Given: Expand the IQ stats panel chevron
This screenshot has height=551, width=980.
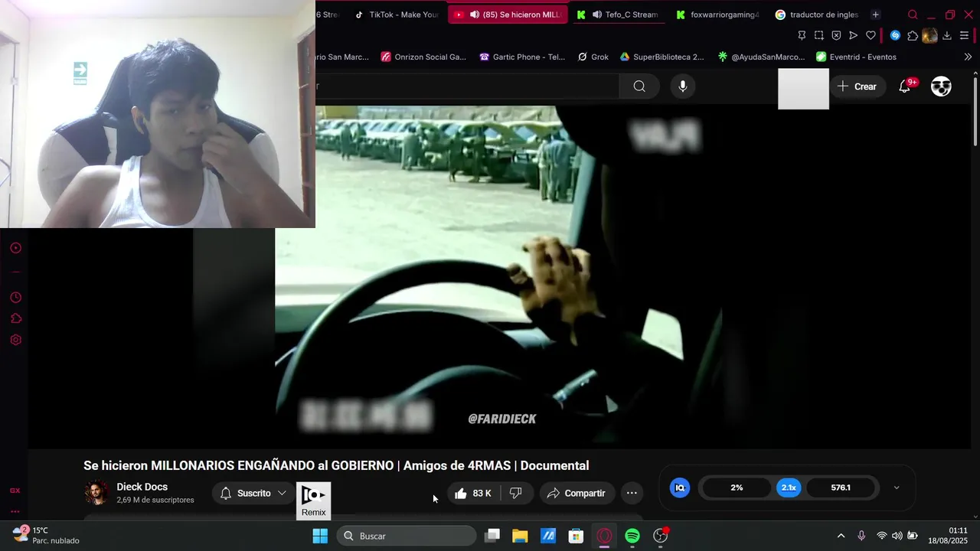Looking at the screenshot, I should 897,487.
